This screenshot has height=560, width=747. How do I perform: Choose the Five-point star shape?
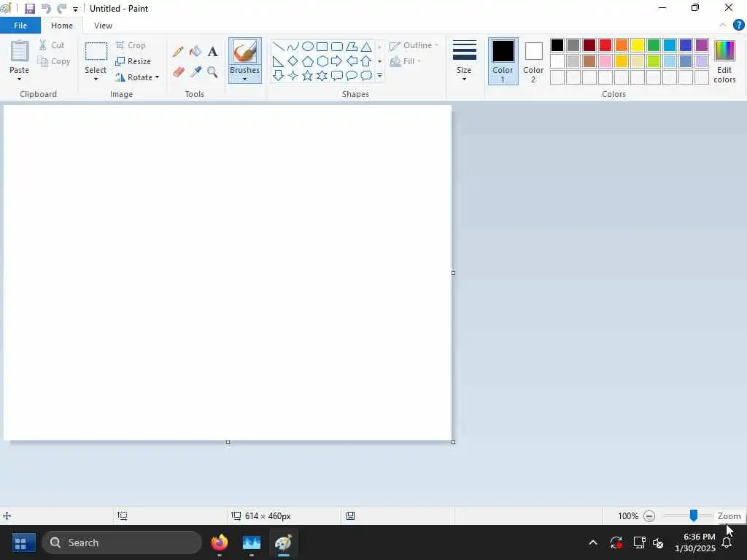click(308, 76)
